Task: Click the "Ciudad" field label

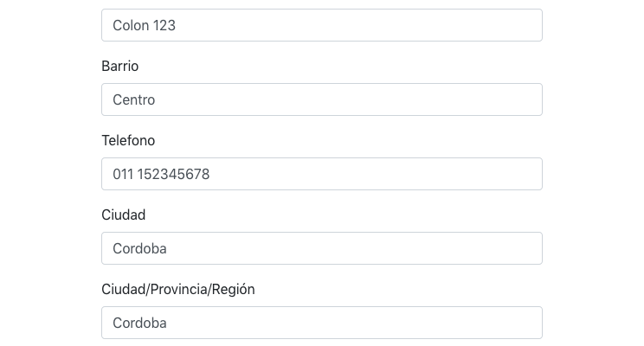Action: pyautogui.click(x=123, y=215)
